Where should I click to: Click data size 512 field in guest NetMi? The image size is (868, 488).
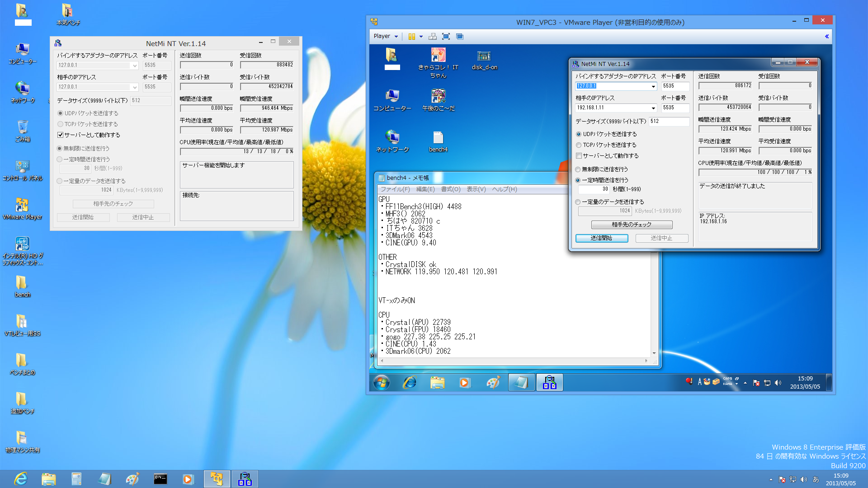pyautogui.click(x=669, y=122)
